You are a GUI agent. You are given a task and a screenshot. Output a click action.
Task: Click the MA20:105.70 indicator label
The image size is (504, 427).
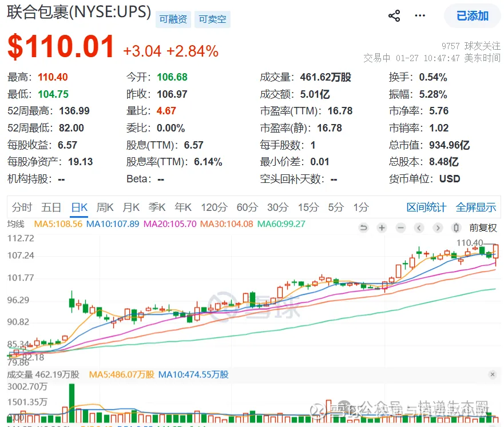170,224
